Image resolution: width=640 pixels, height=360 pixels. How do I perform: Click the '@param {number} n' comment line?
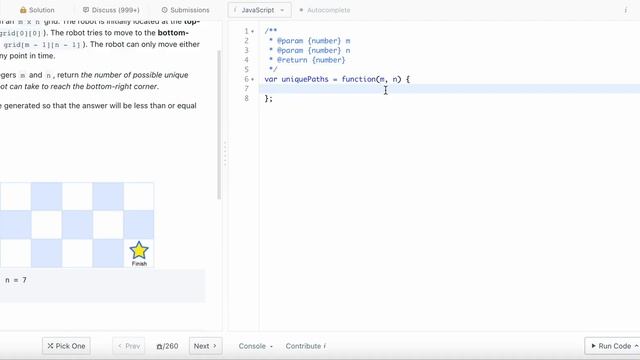pos(309,51)
